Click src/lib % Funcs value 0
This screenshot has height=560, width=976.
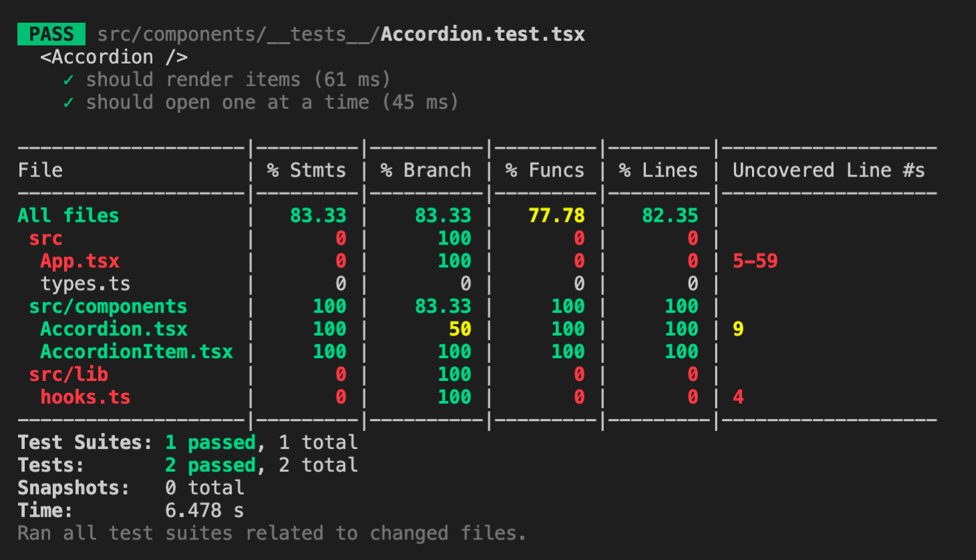(x=579, y=375)
